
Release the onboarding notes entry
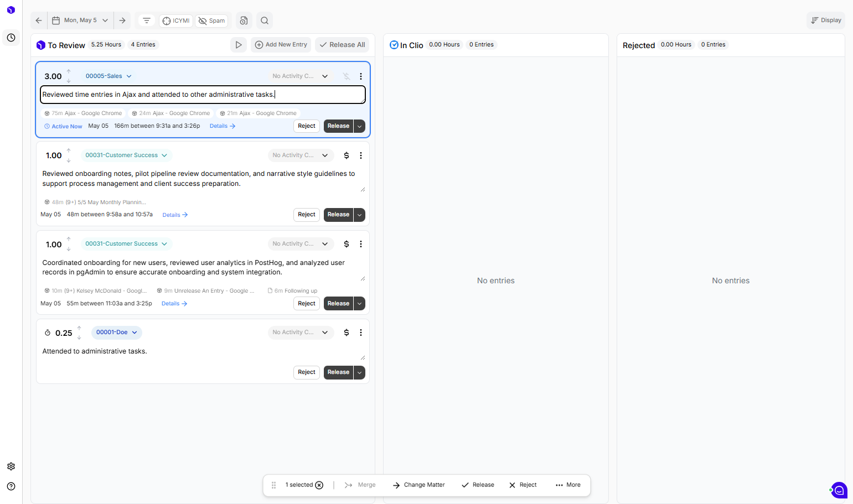click(338, 215)
